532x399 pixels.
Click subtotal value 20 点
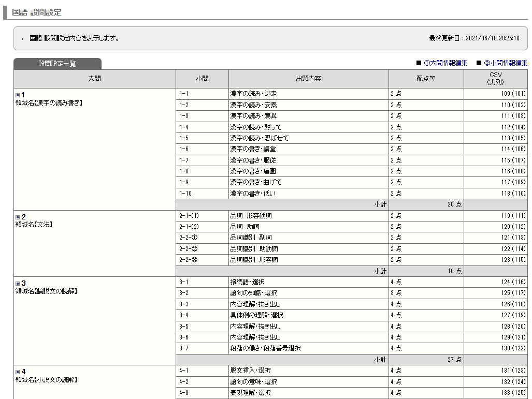coord(454,204)
